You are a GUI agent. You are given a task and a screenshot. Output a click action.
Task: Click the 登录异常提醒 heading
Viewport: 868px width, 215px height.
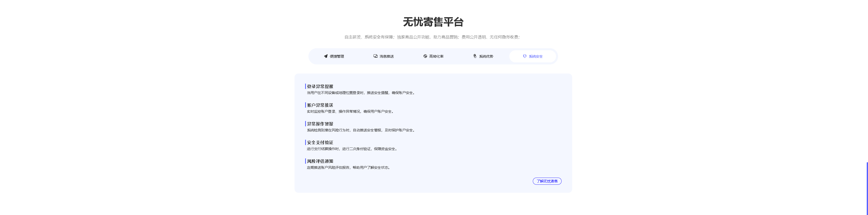(320, 87)
